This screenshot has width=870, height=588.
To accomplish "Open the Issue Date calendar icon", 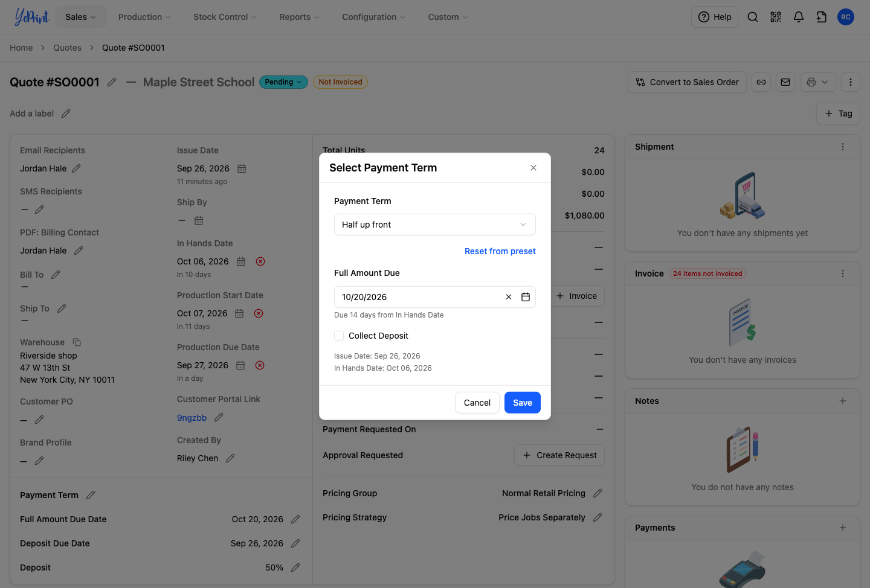I will point(242,168).
